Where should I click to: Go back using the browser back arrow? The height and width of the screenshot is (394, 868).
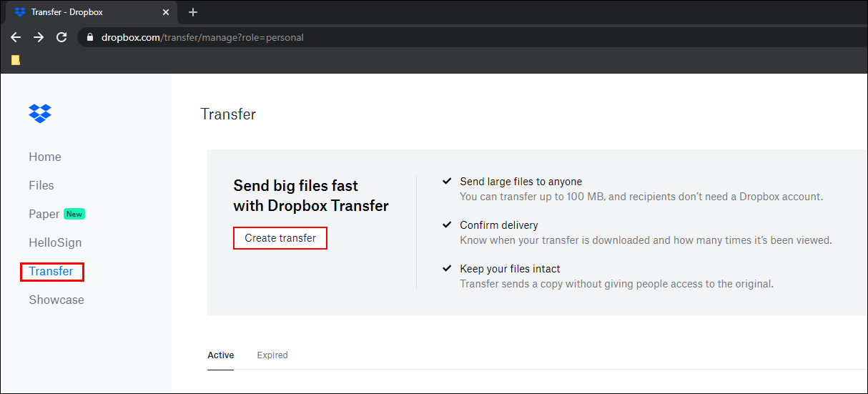(16, 37)
